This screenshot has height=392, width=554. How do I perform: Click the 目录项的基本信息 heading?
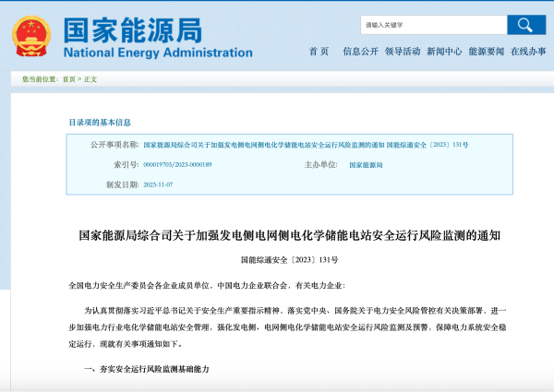[100, 122]
